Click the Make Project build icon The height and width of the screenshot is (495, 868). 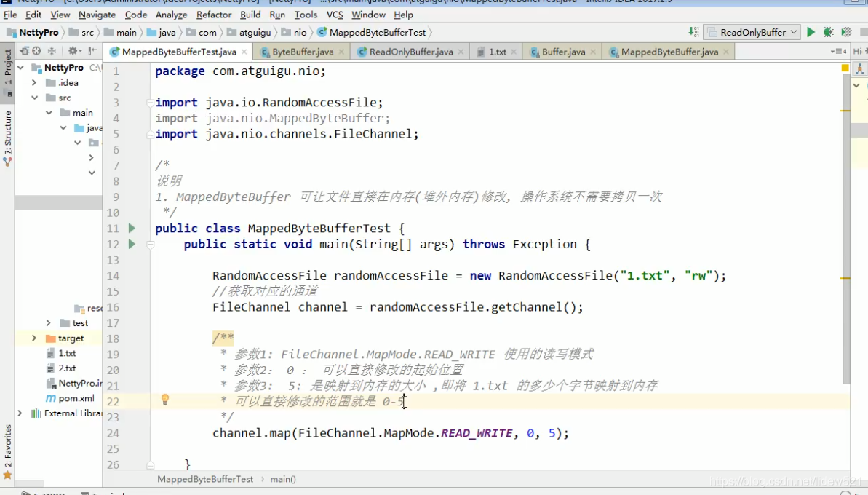(x=693, y=32)
